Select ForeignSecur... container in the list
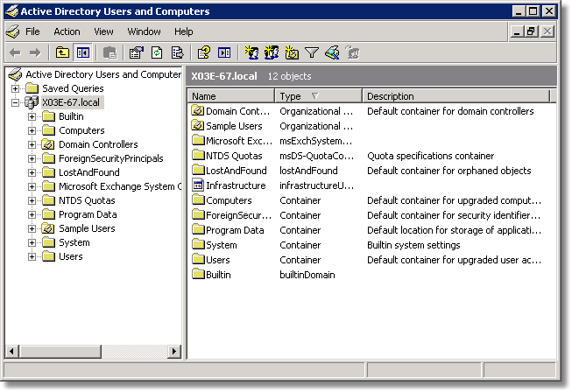The width and height of the screenshot is (572, 392). pyautogui.click(x=231, y=215)
